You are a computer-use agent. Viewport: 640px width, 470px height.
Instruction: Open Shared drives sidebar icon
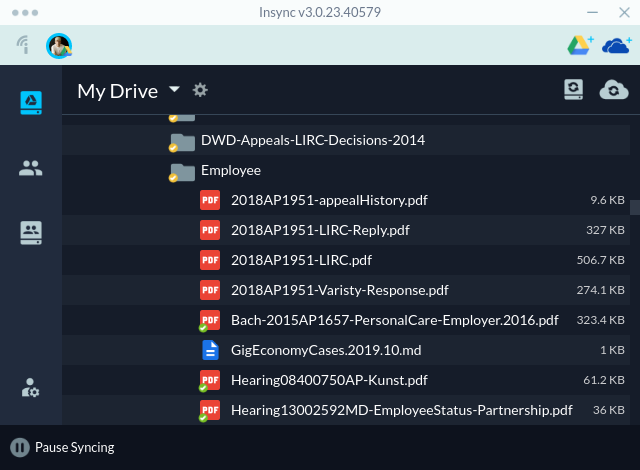click(x=31, y=233)
